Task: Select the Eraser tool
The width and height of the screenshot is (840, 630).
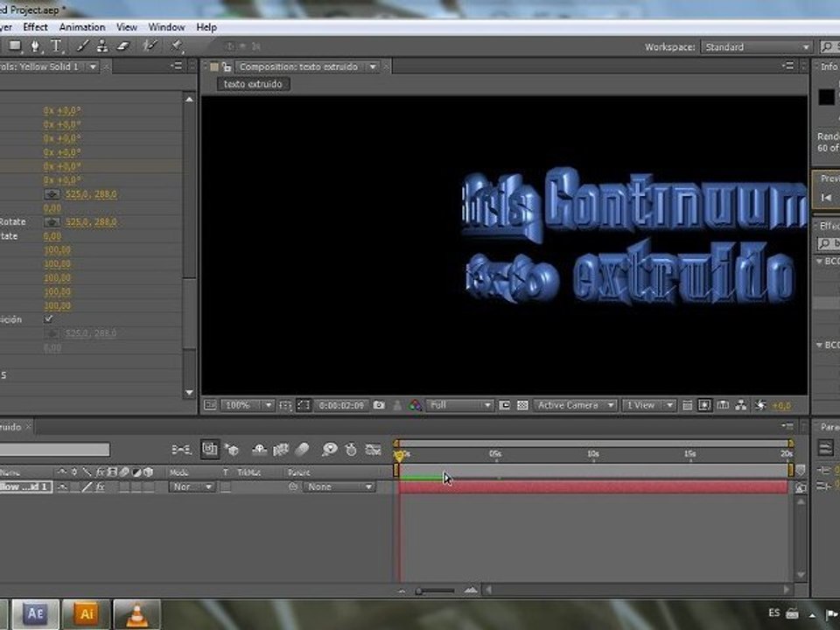Action: point(123,46)
